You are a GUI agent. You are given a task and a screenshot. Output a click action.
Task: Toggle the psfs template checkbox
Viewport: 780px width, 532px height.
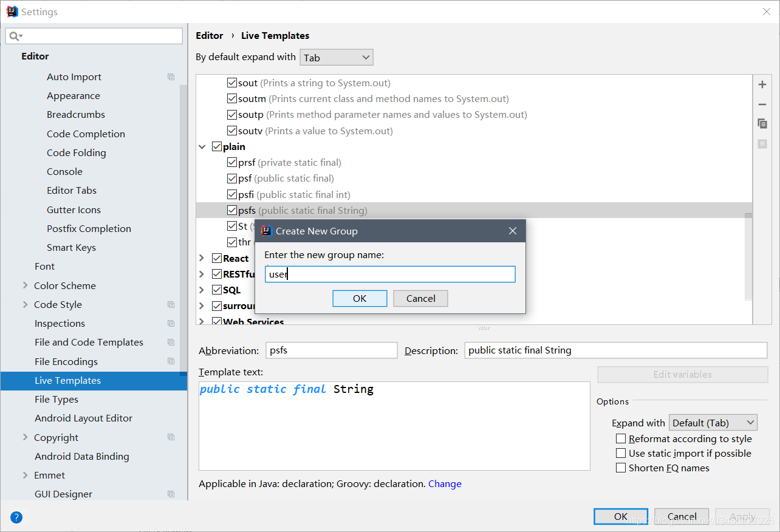pyautogui.click(x=232, y=210)
